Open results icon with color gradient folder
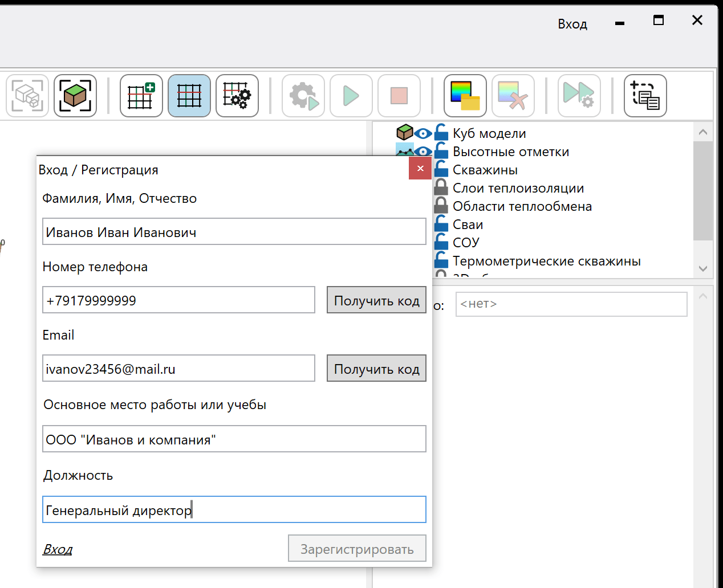This screenshot has width=723, height=588. (x=465, y=96)
